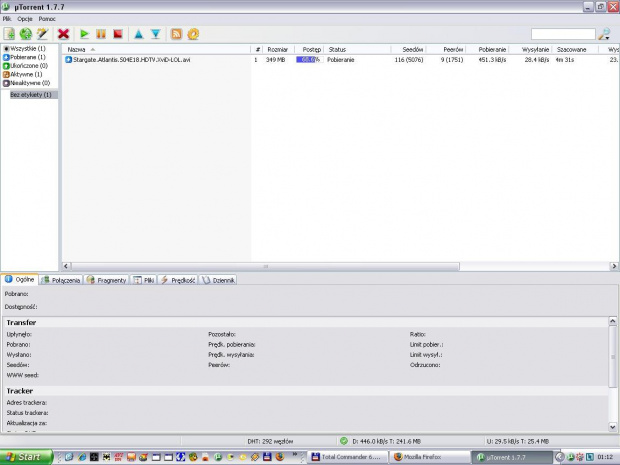Open the RSS downloader icon
Viewport: 620px width, 465px height.
tap(176, 34)
